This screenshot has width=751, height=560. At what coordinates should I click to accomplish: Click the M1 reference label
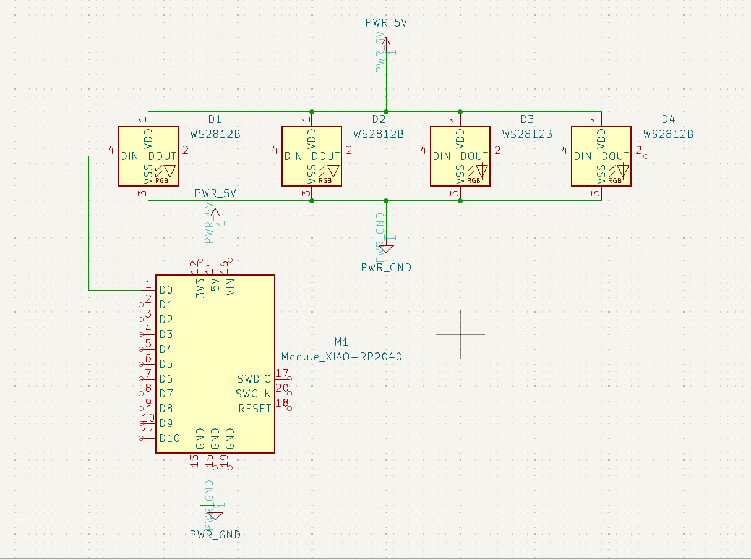342,342
